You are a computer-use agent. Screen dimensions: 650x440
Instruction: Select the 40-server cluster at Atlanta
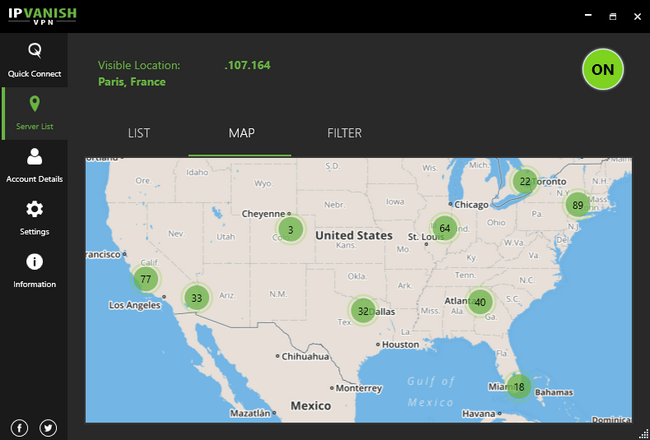click(x=480, y=302)
